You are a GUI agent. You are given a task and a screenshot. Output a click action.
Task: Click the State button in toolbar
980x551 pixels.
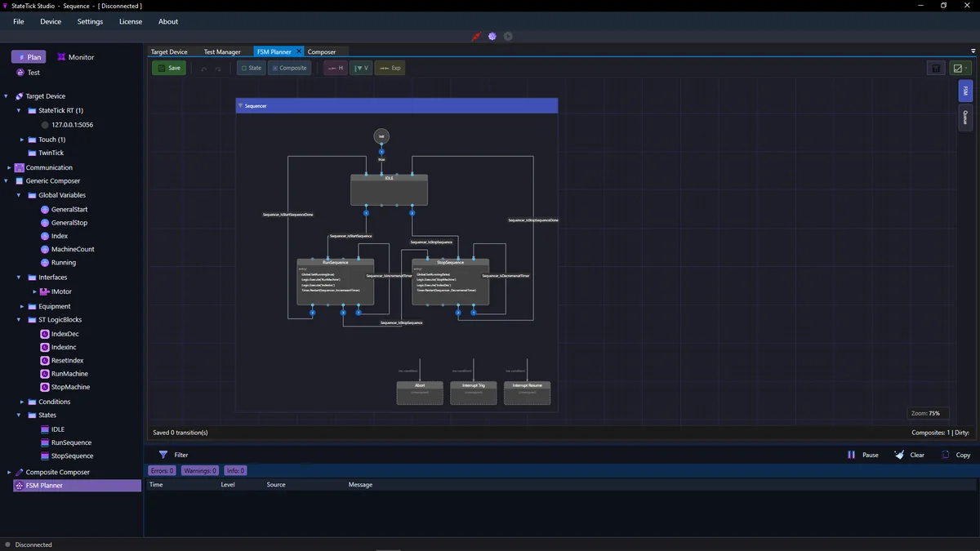(x=251, y=69)
